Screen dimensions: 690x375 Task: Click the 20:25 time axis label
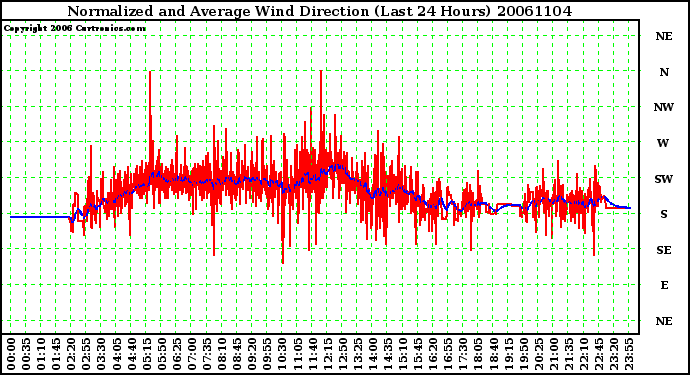point(538,354)
